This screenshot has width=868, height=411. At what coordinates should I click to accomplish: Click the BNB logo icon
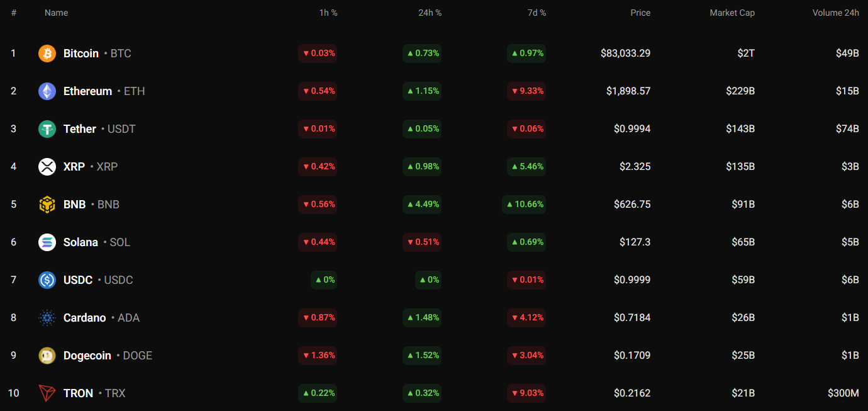47,205
